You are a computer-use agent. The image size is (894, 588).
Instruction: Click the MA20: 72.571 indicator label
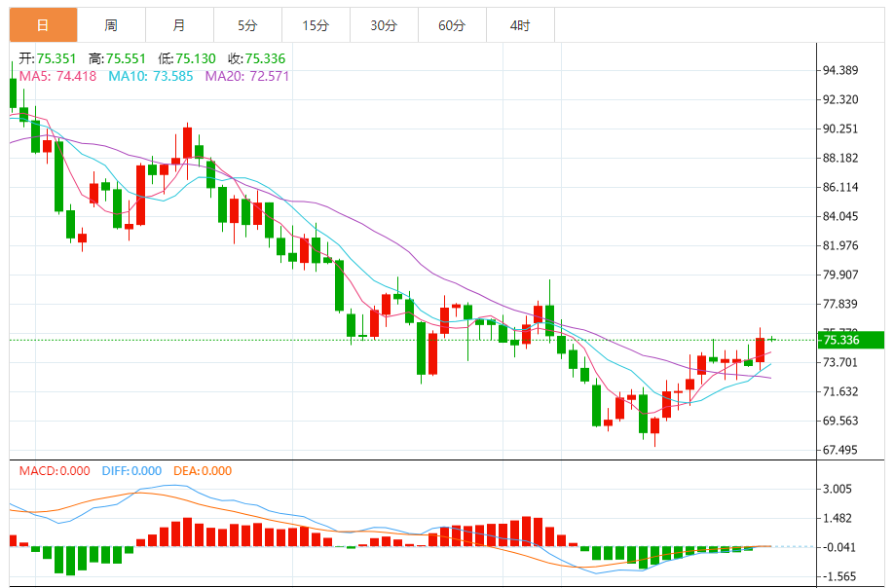[247, 76]
